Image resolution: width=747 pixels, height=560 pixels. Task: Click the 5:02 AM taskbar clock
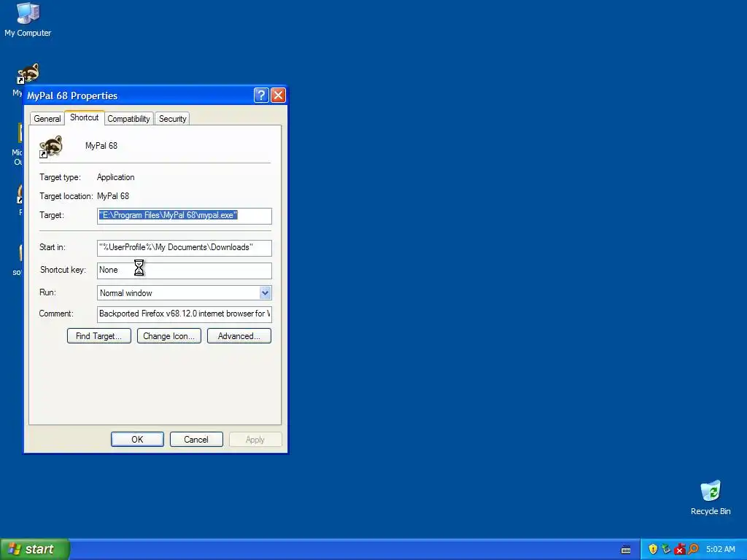pos(720,549)
